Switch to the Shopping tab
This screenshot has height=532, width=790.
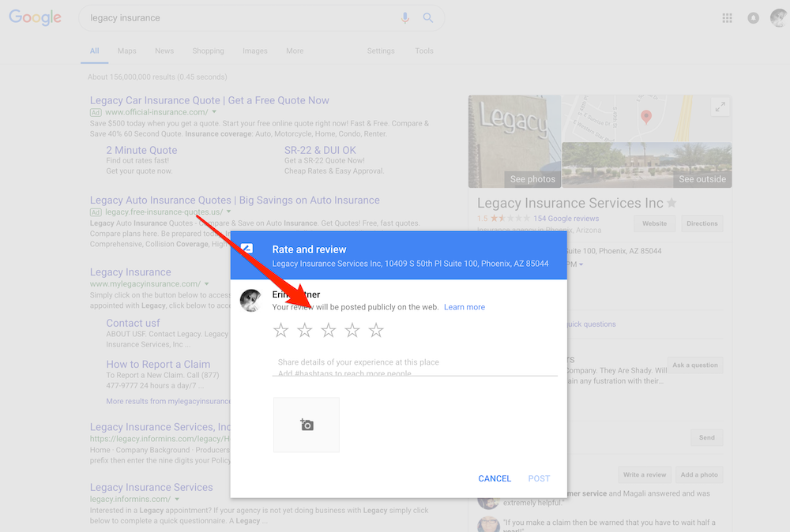tap(208, 51)
